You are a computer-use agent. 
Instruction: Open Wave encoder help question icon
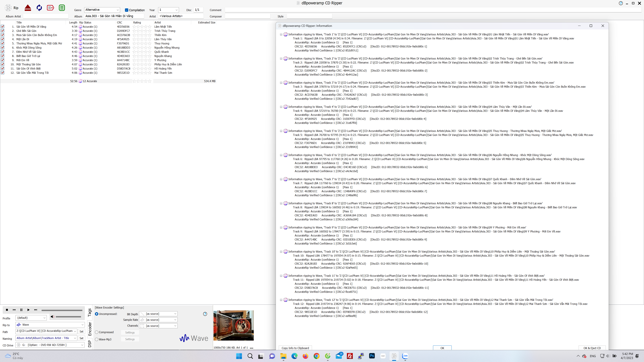(x=205, y=314)
